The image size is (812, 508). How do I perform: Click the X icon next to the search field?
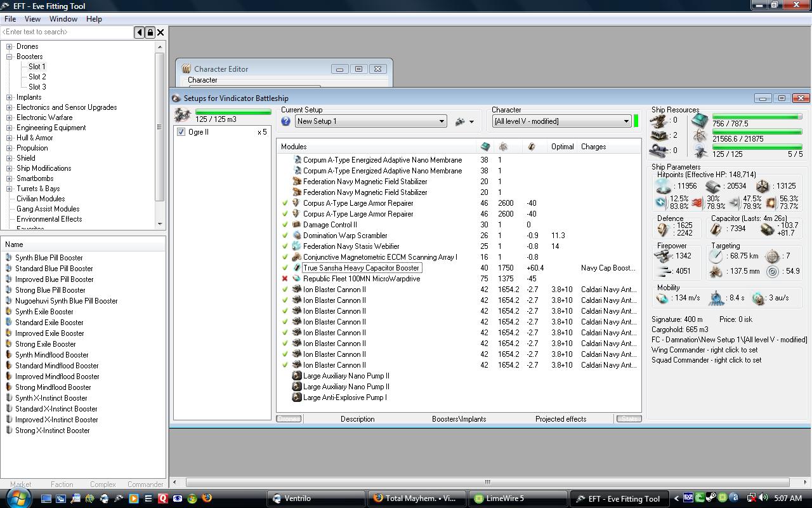click(x=160, y=32)
